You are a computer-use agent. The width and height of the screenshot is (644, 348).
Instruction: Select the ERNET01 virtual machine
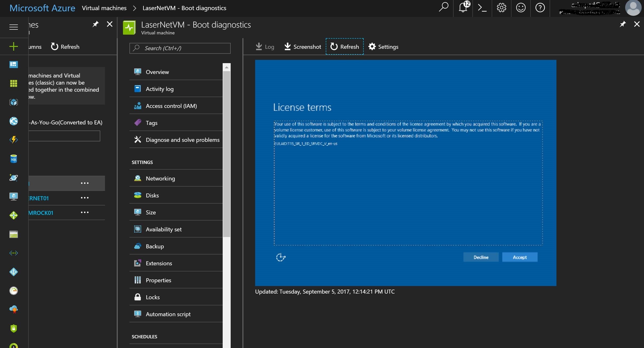(x=38, y=198)
